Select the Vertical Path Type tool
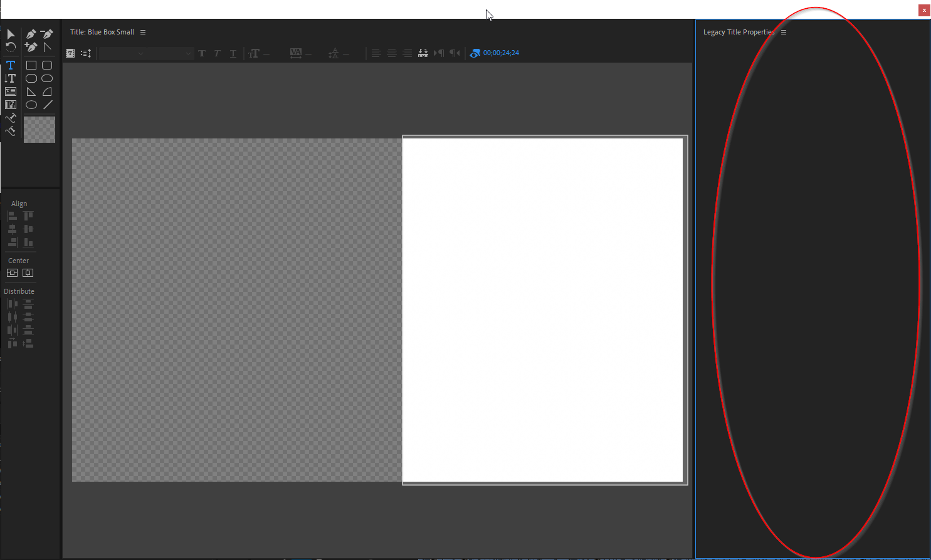Screen dimensions: 931x560 [11, 131]
